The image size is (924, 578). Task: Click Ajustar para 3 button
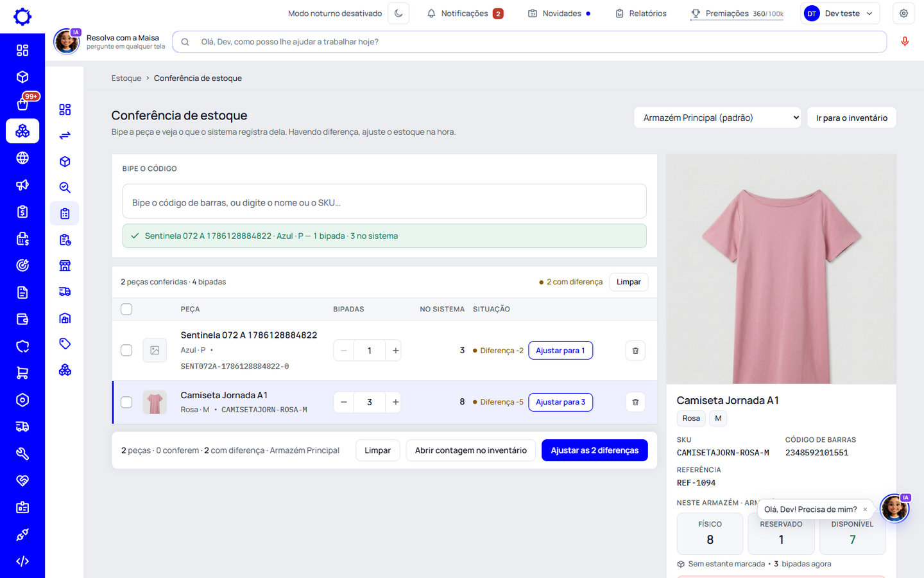coord(560,402)
